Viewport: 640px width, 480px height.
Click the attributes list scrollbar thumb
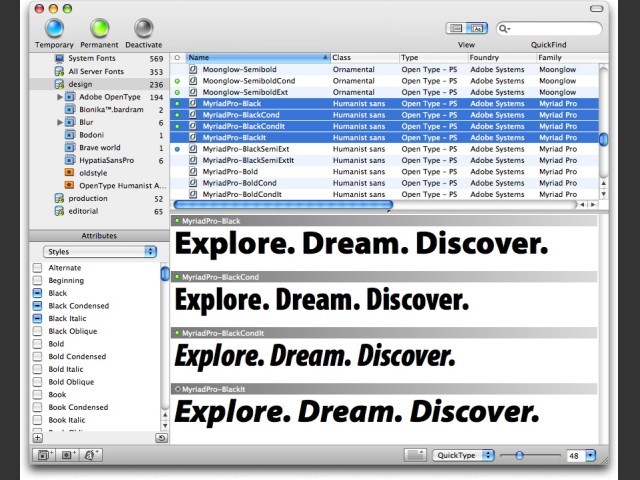165,273
